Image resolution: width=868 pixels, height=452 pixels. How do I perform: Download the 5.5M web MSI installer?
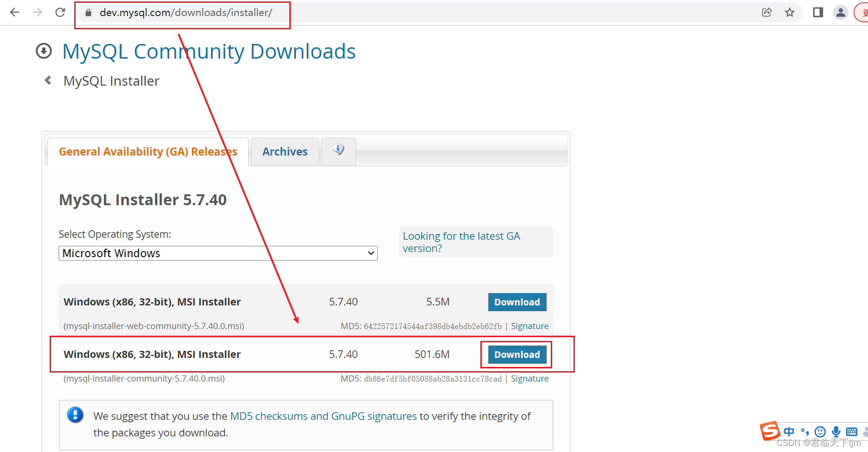[x=517, y=302]
